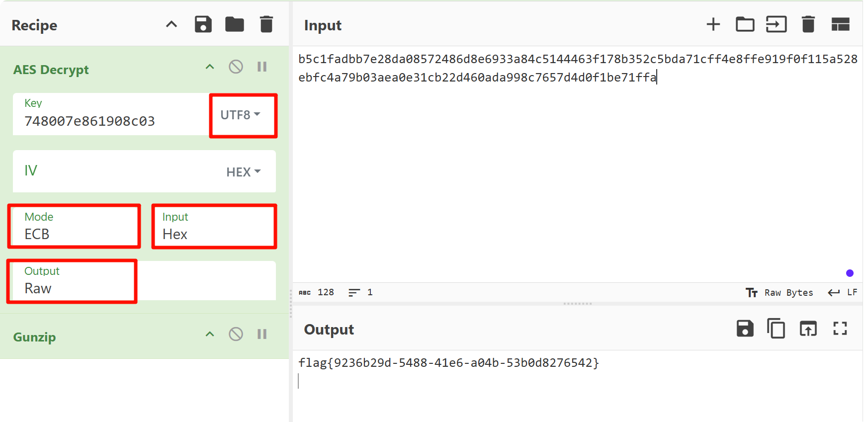Viewport: 868px width, 422px height.
Task: Reset the input/output pane layout
Action: pyautogui.click(x=840, y=24)
